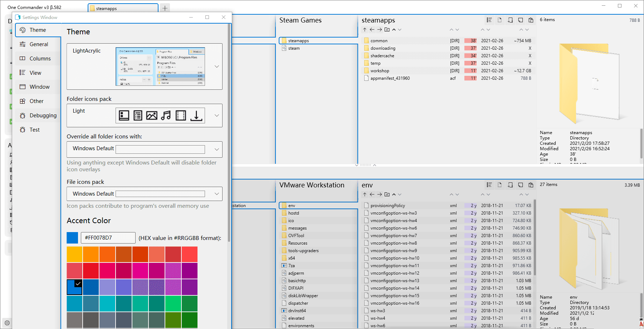Go back using left arrow in env pane
This screenshot has width=644, height=329.
[x=372, y=195]
